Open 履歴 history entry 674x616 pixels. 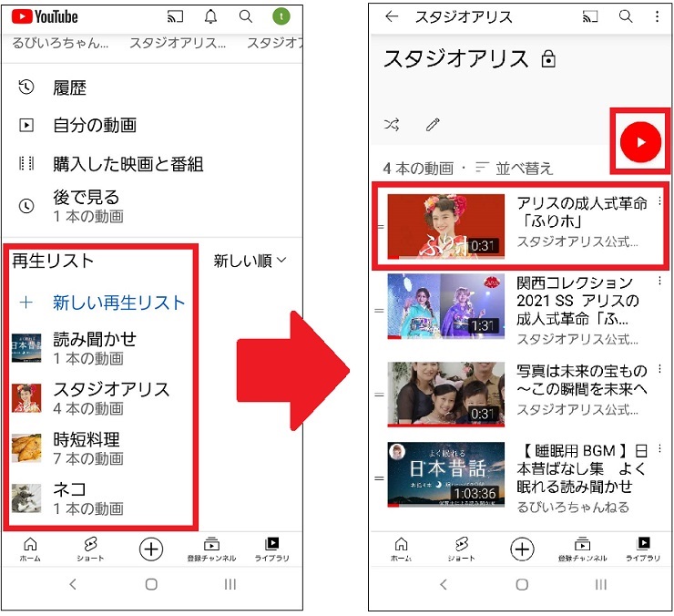153,87
